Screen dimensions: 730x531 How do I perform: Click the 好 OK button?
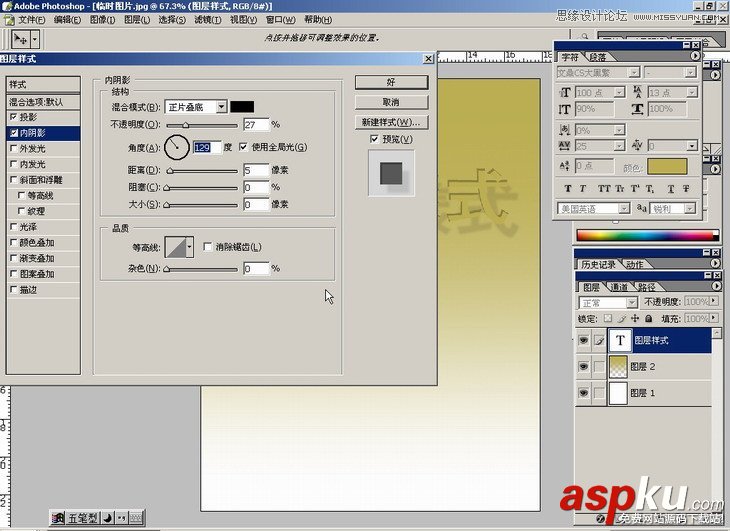click(391, 82)
